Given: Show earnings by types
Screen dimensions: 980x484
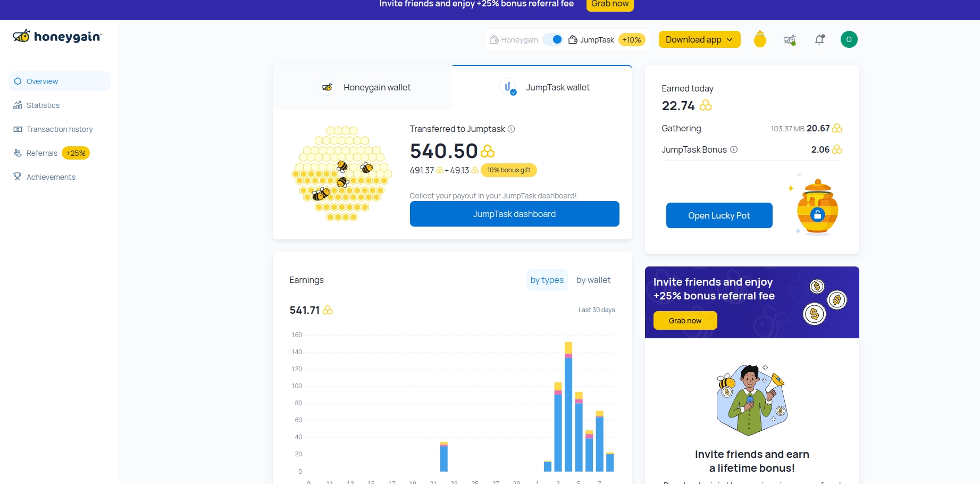Looking at the screenshot, I should pyautogui.click(x=547, y=280).
